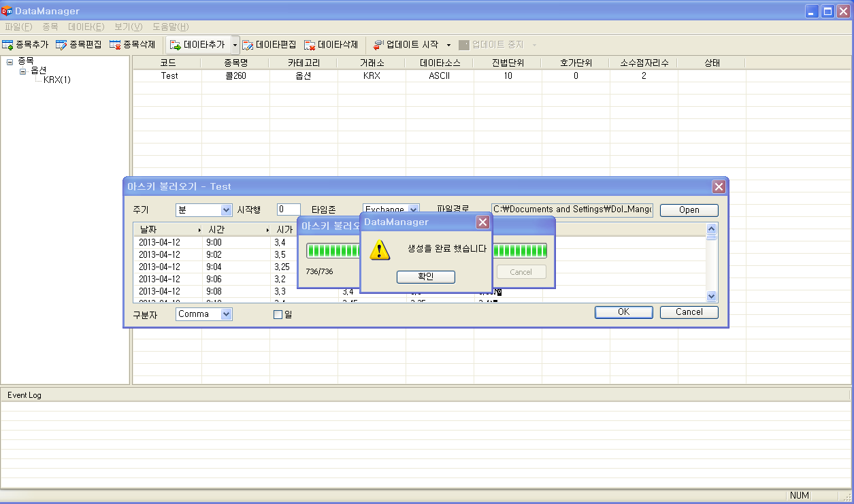Toggle the 일 checkbox

(x=278, y=314)
